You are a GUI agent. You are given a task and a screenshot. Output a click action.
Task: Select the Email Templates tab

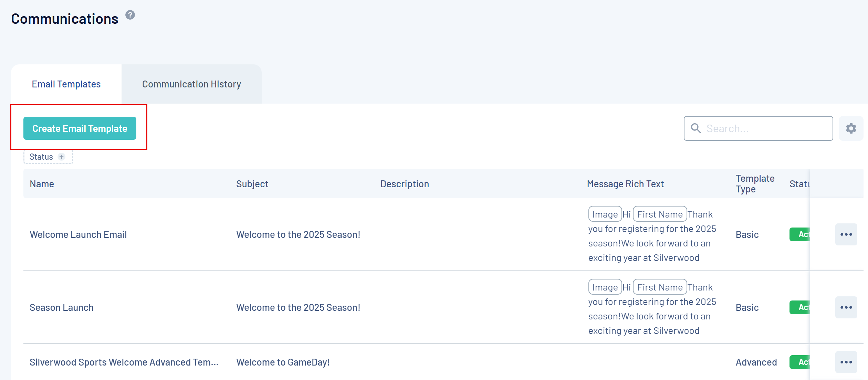point(66,84)
